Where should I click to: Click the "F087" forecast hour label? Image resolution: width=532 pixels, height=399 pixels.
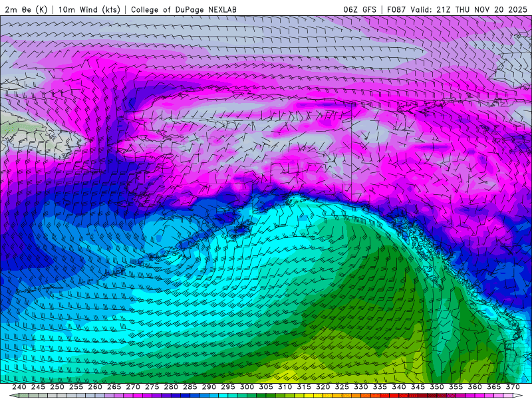[396, 9]
